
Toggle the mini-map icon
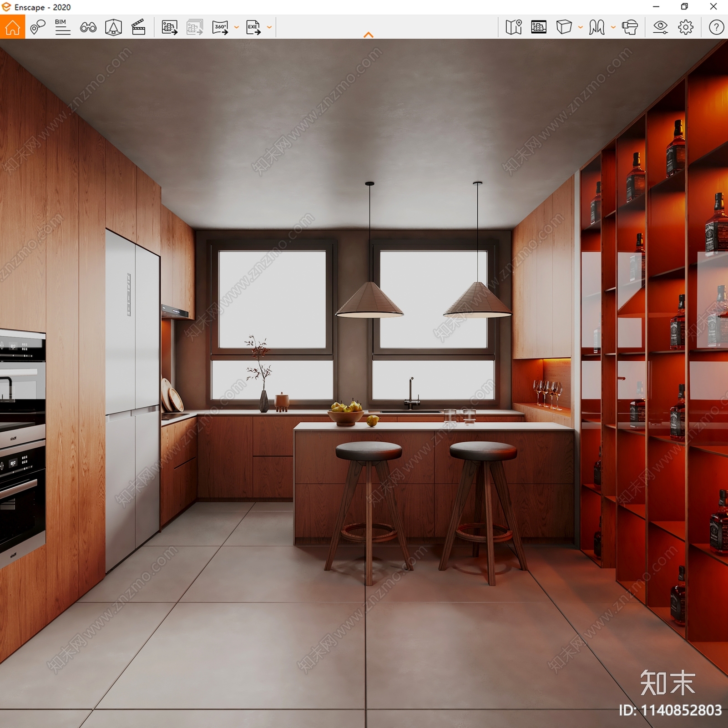[514, 27]
